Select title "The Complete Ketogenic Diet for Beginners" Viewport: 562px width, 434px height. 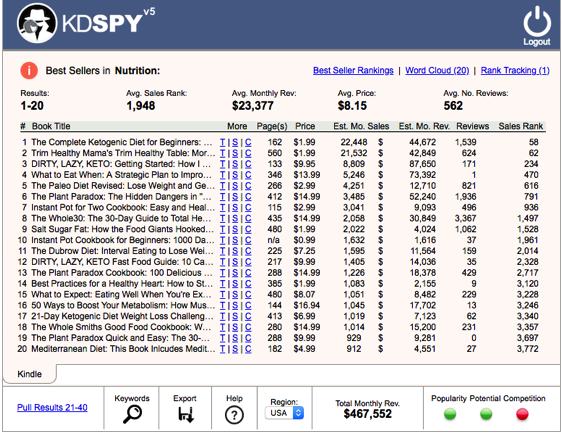[122, 142]
